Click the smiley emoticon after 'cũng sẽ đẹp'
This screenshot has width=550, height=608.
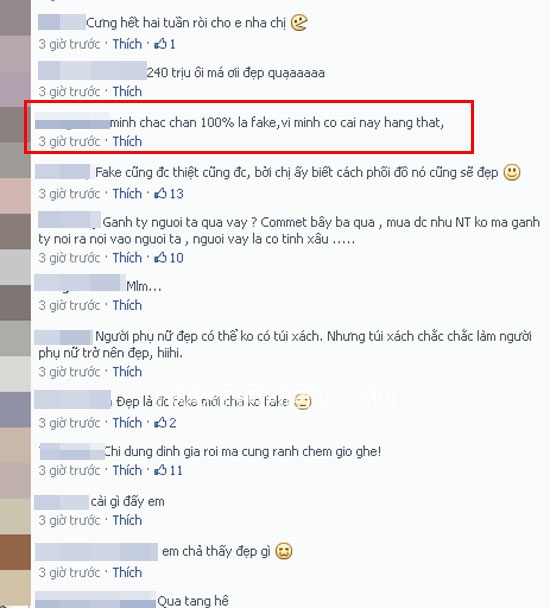(x=512, y=172)
